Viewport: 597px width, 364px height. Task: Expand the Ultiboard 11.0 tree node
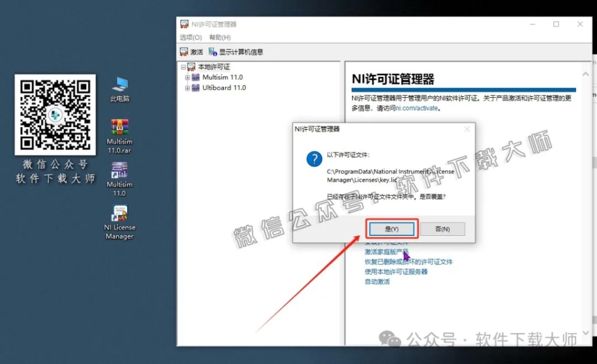187,86
